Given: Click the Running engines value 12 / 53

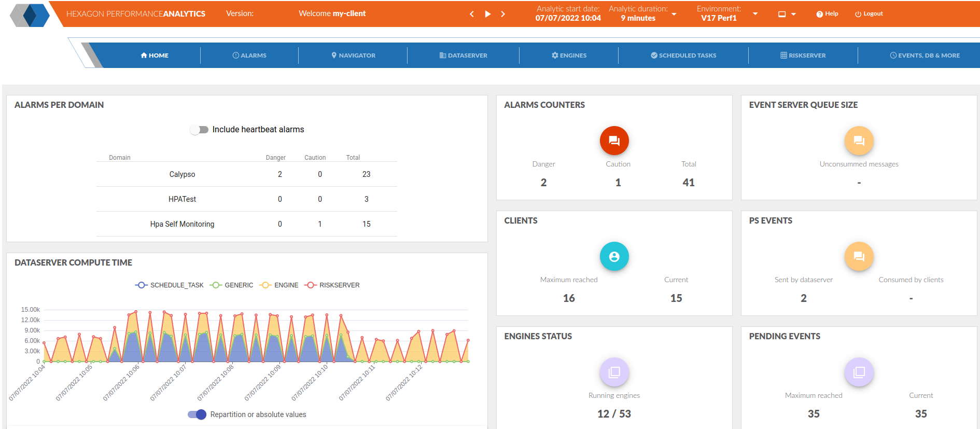Looking at the screenshot, I should (x=614, y=414).
